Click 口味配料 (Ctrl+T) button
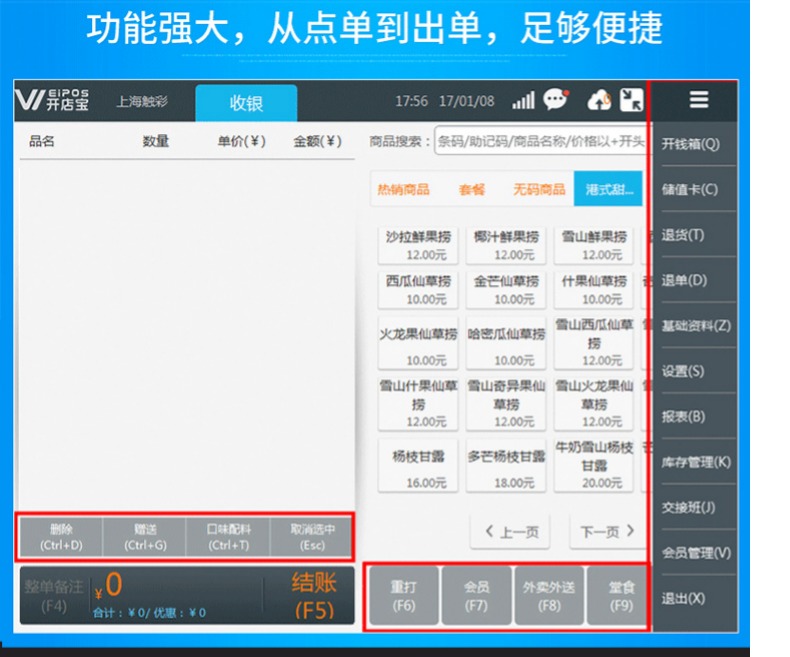This screenshot has width=790, height=657. click(229, 537)
